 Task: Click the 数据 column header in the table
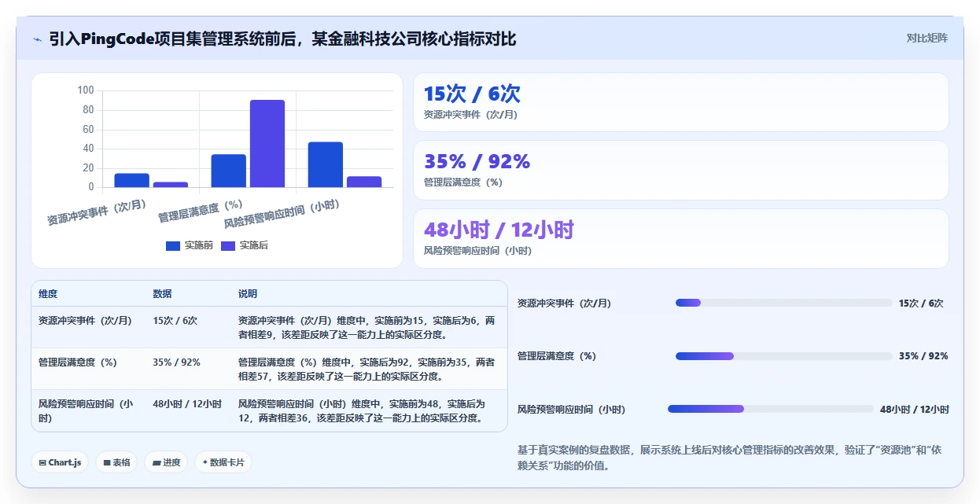(162, 294)
